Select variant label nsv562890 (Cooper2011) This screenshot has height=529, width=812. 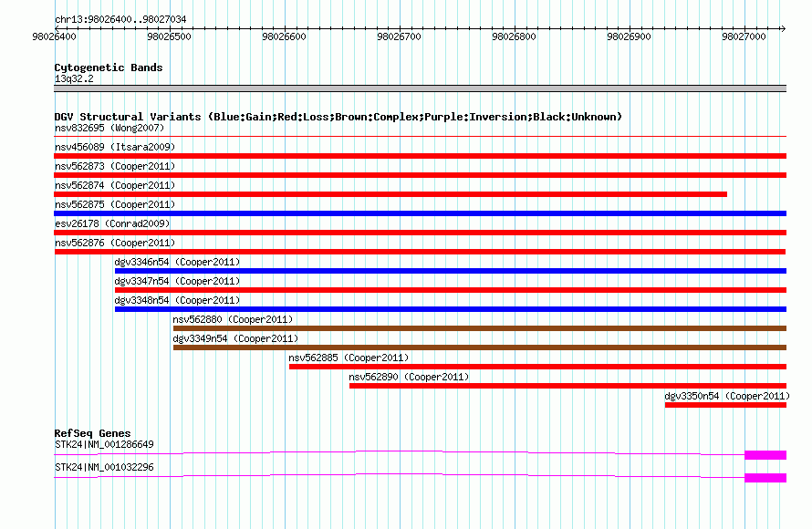pyautogui.click(x=409, y=377)
